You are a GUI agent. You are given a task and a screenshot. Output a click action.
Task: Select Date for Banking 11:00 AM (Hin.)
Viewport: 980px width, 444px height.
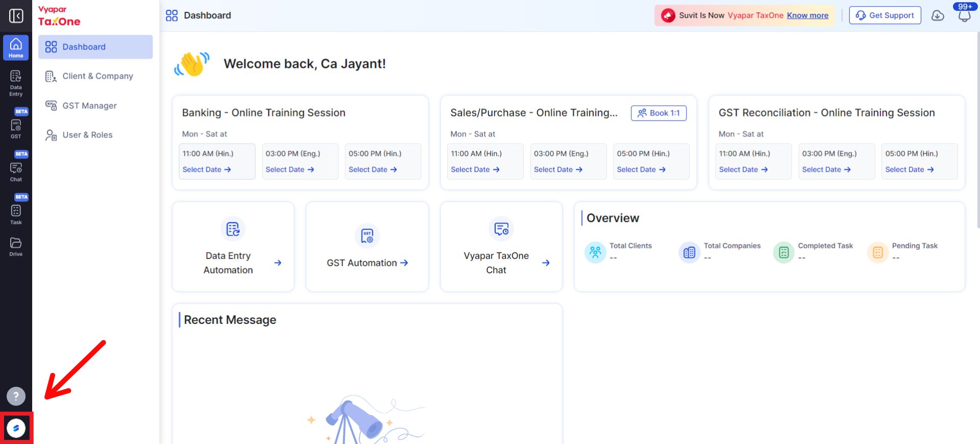[x=207, y=170]
